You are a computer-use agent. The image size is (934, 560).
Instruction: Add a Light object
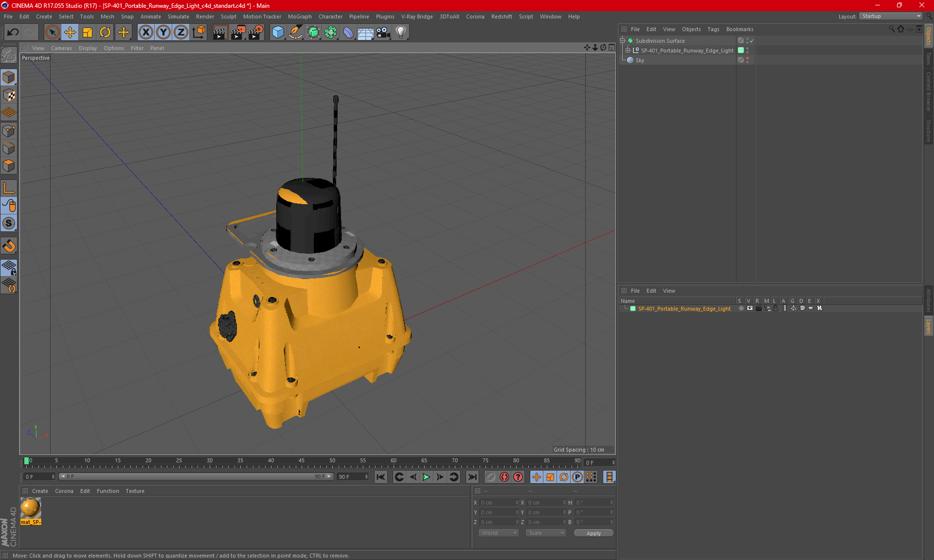click(401, 33)
